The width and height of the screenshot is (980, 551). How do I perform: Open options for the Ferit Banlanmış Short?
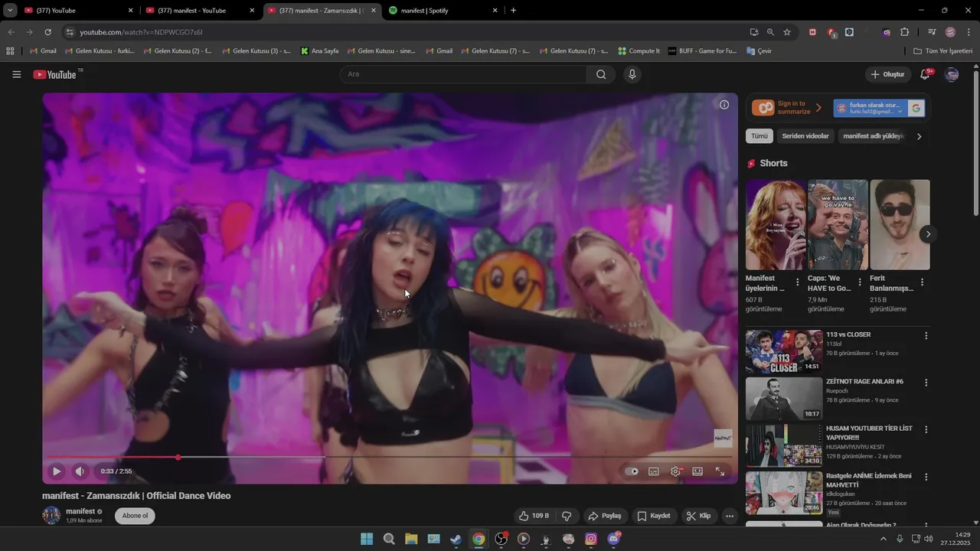(x=922, y=282)
